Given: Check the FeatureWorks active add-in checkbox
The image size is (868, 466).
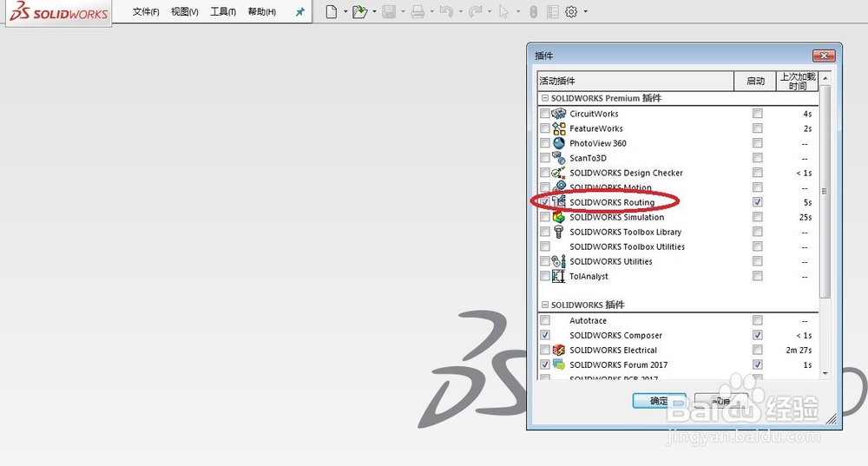Looking at the screenshot, I should pyautogui.click(x=545, y=128).
